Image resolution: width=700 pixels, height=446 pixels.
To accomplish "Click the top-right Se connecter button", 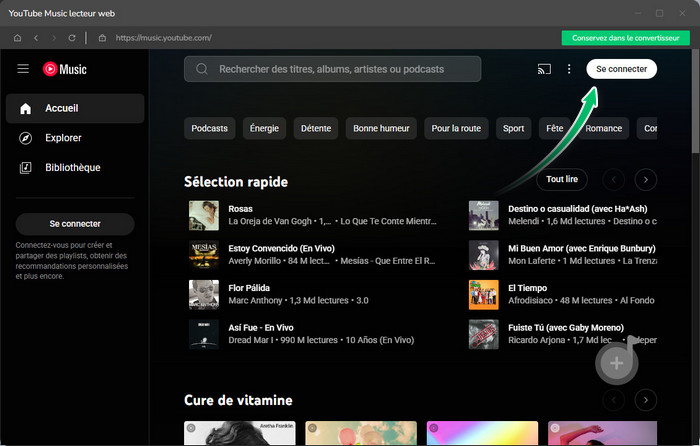I will pos(621,69).
